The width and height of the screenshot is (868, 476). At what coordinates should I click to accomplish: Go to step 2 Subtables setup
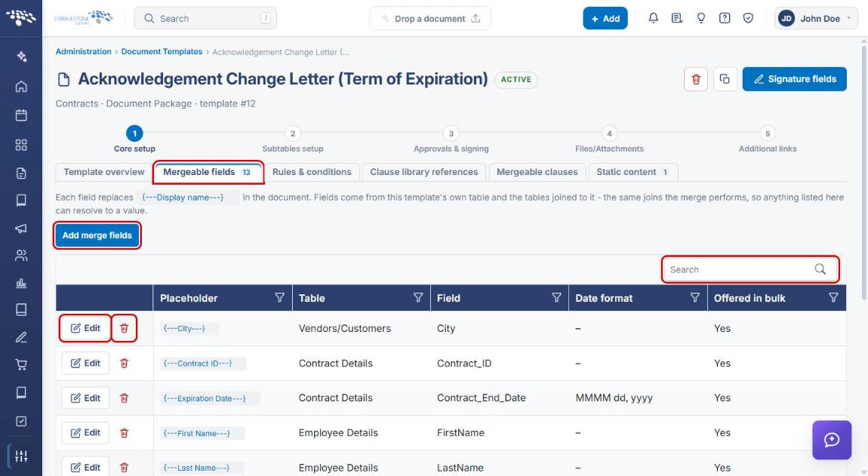pos(293,140)
